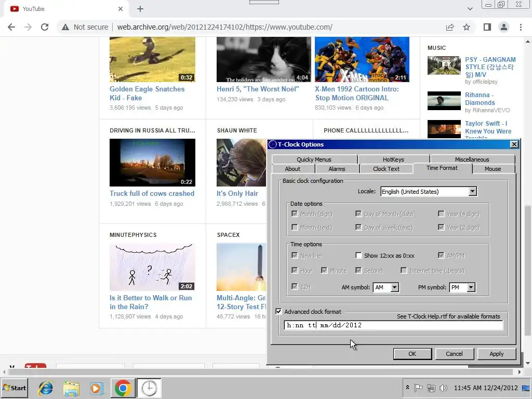The image size is (532, 399).
Task: Toggle Internet time (.beats) checkbox
Action: point(404,270)
